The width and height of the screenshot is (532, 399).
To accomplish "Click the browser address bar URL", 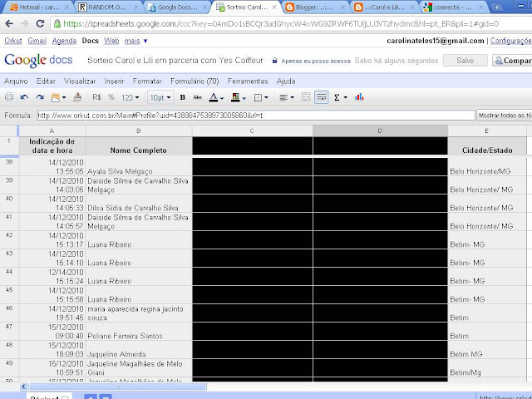I will [281, 24].
